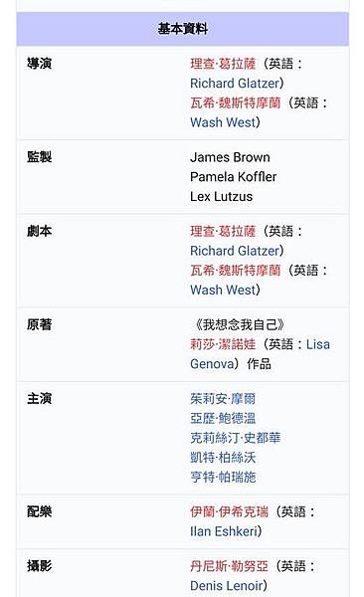This screenshot has height=597, width=364.
Task: Follow the Wash West link in the director row
Action: 223,122
